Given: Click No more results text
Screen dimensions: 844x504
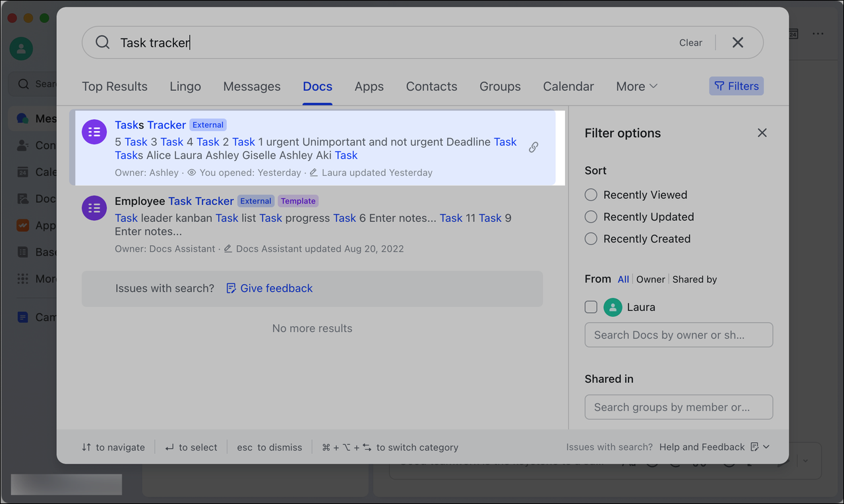Looking at the screenshot, I should point(313,328).
